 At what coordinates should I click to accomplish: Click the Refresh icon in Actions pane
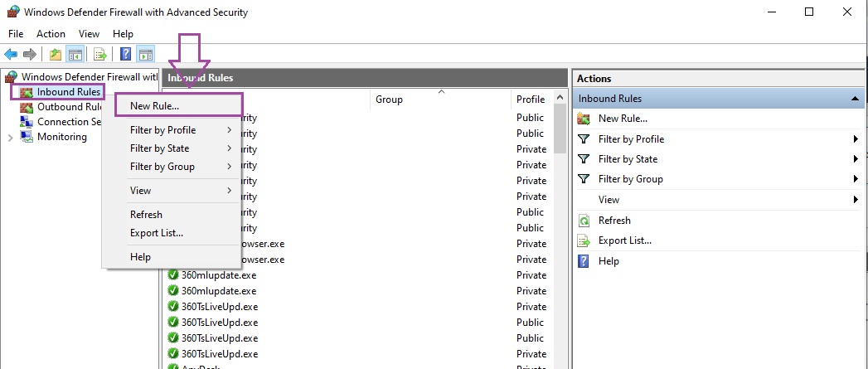tap(584, 221)
